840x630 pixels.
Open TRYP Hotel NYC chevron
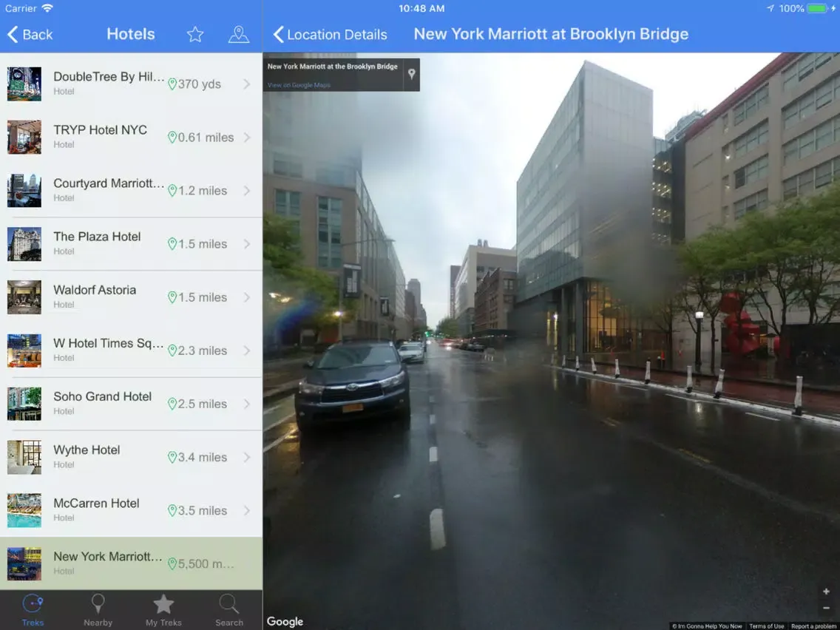click(246, 137)
